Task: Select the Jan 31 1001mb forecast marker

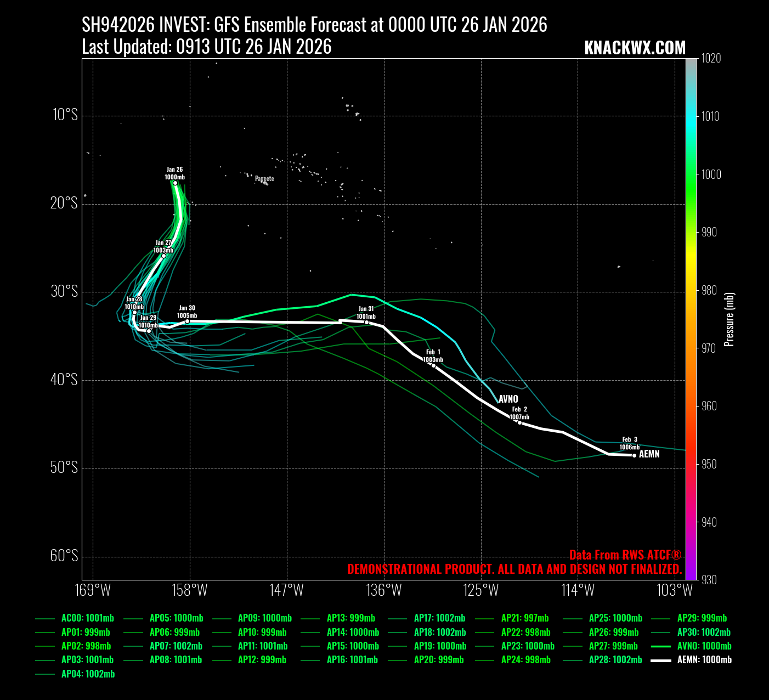Action: 367,322
